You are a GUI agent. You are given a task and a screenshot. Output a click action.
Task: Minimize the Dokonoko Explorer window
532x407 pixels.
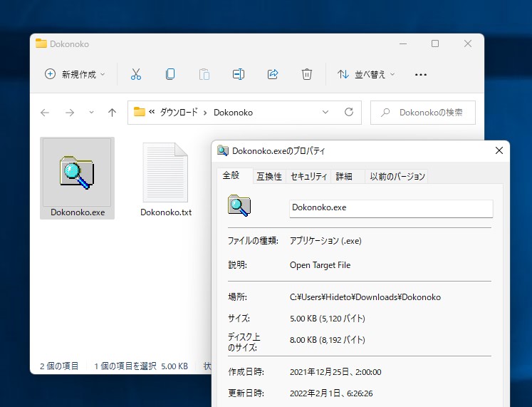[403, 43]
